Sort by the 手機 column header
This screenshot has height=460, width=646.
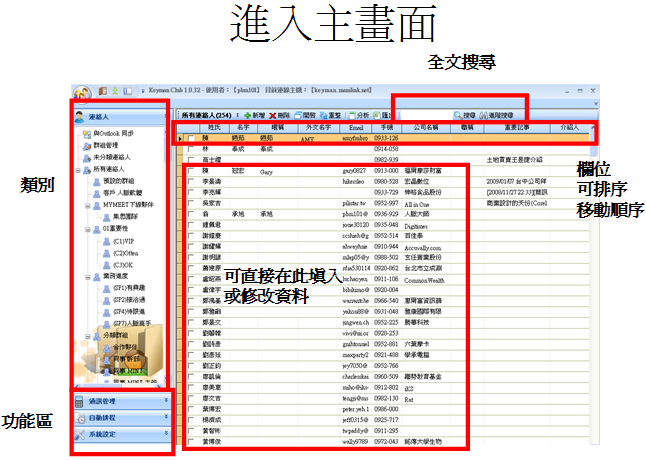click(387, 128)
